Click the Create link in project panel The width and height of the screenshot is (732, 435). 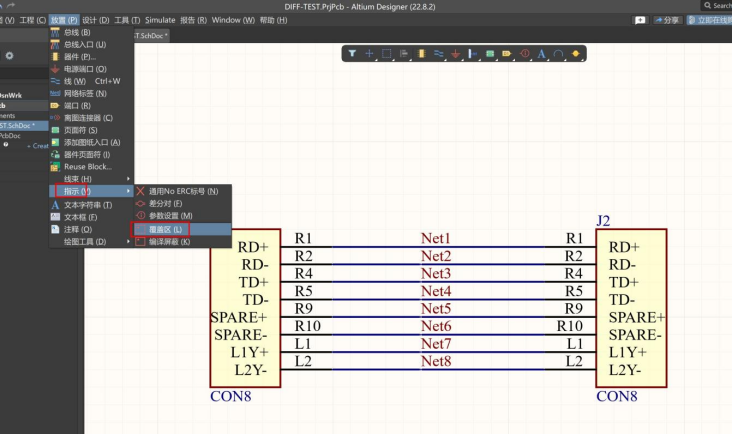(38, 146)
